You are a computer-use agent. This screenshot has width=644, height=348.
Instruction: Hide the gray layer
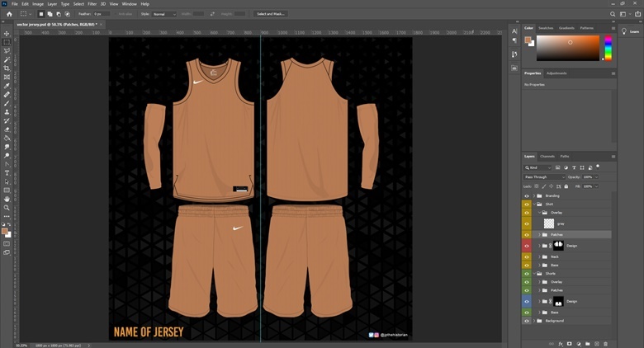coord(527,223)
